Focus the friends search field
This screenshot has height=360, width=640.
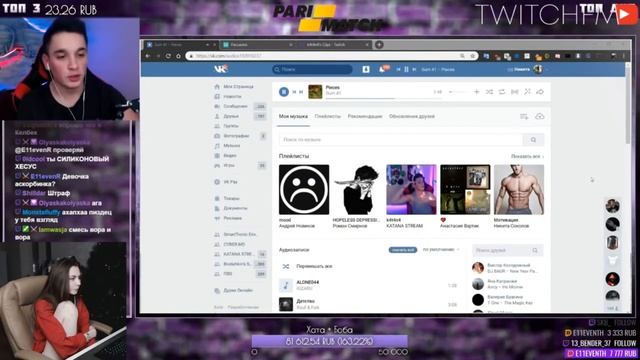[x=507, y=250]
